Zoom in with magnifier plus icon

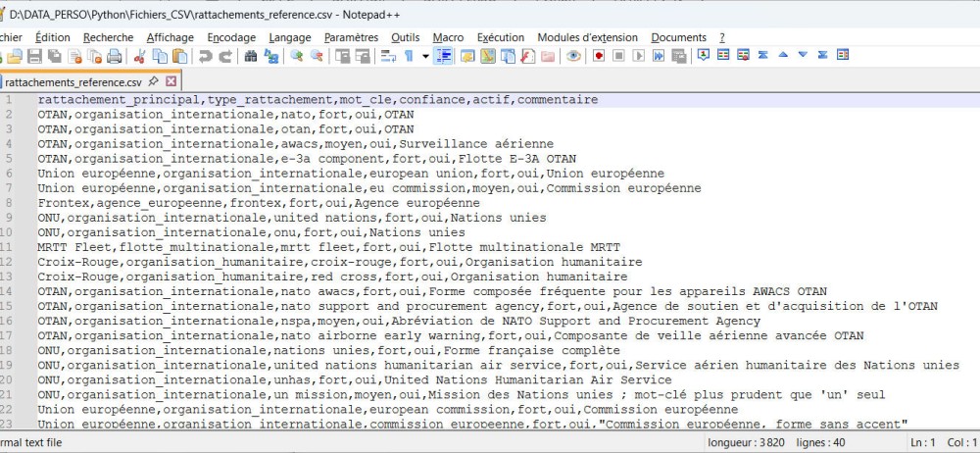[x=296, y=56]
